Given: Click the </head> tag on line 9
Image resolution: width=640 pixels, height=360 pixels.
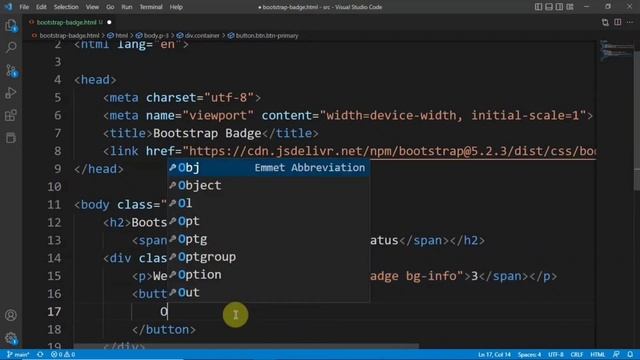Looking at the screenshot, I should point(98,169).
